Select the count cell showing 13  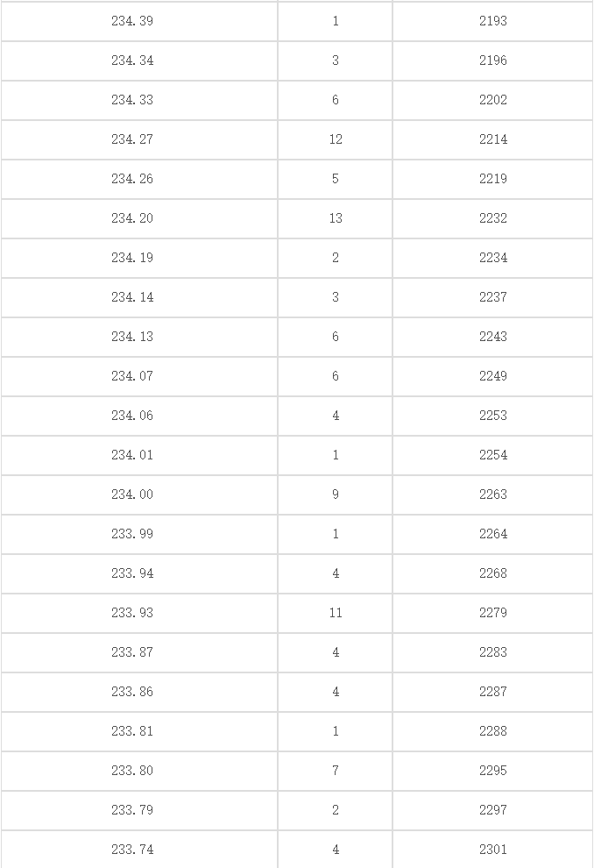point(336,218)
